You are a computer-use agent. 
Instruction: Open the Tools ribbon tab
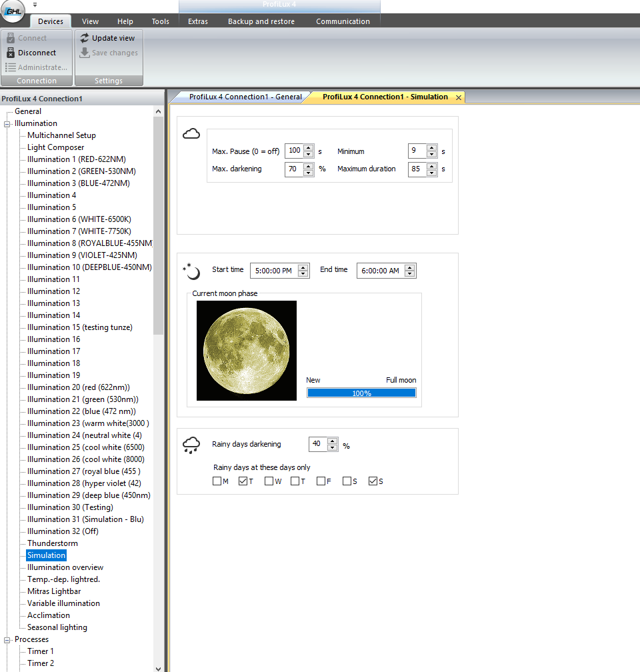[160, 21]
